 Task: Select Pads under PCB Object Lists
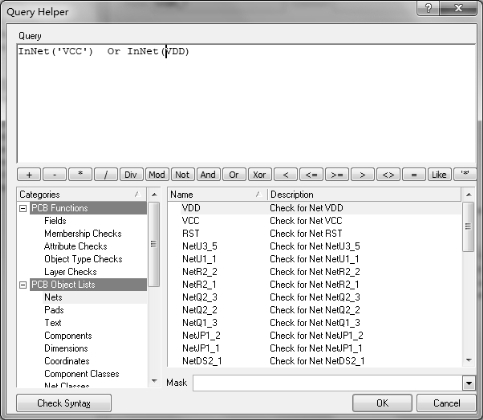(x=54, y=310)
